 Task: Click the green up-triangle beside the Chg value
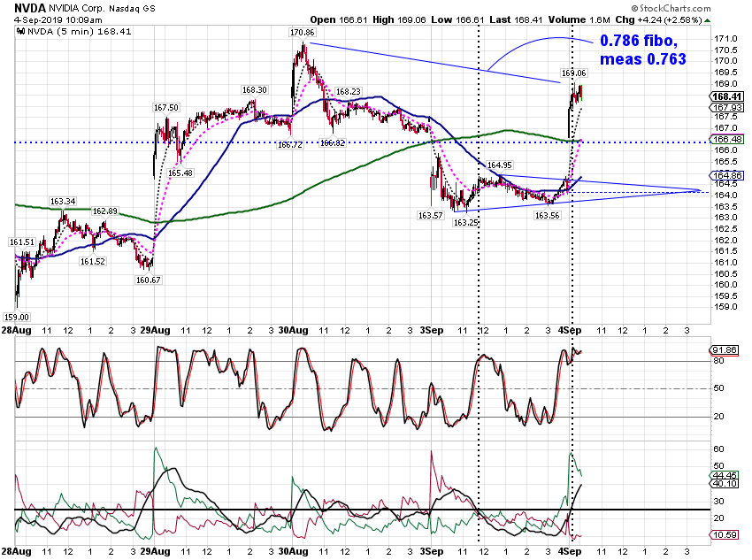[x=708, y=20]
